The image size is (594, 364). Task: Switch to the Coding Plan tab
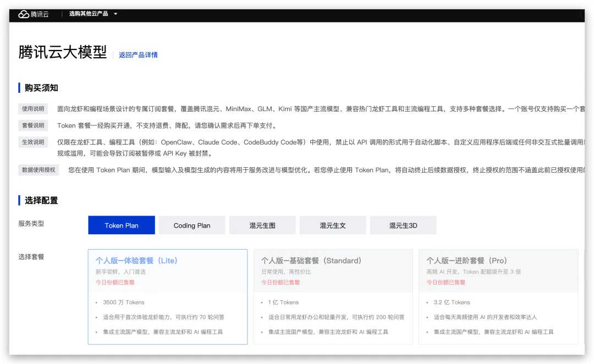(x=192, y=225)
